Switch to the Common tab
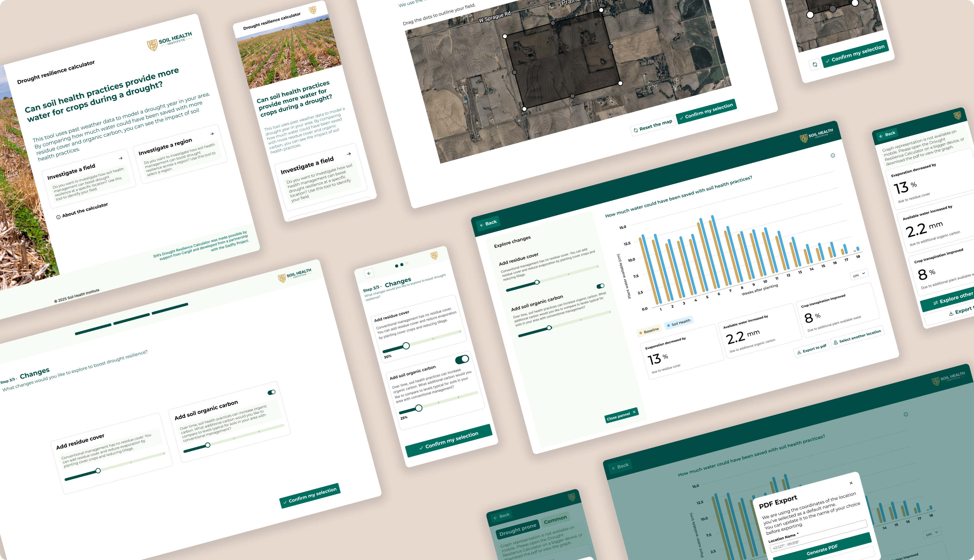 tap(555, 520)
